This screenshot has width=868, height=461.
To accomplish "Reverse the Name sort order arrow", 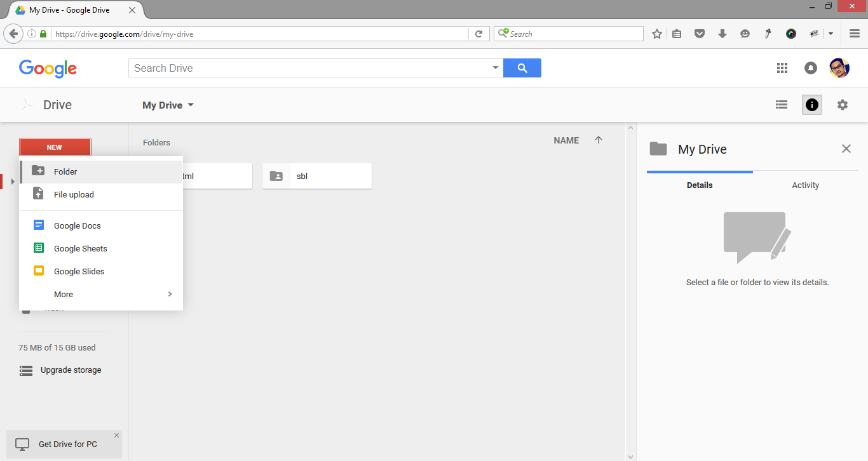I will pyautogui.click(x=598, y=140).
